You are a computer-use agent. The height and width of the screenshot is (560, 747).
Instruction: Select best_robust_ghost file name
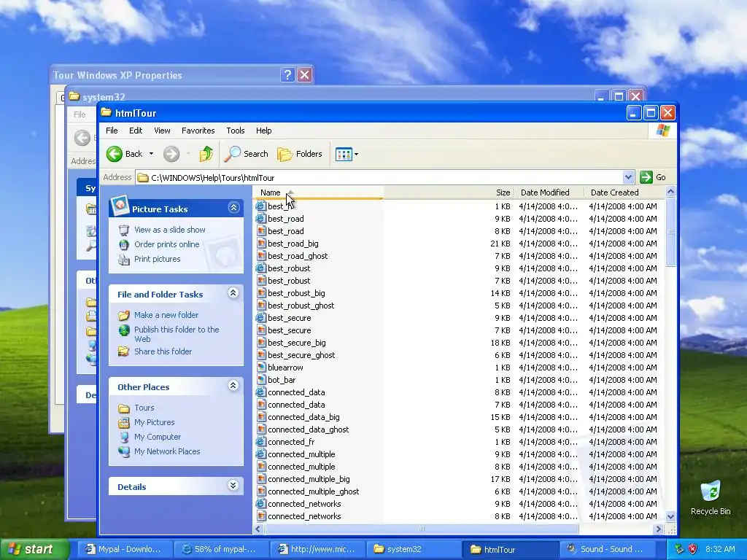point(301,306)
